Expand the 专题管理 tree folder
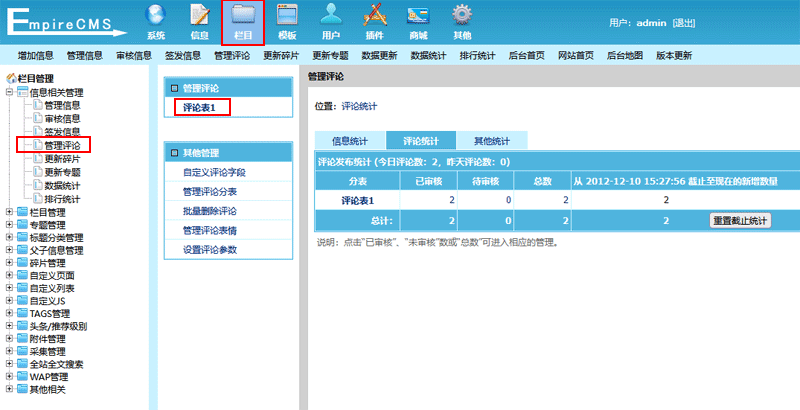This screenshot has width=800, height=410. (x=10, y=226)
